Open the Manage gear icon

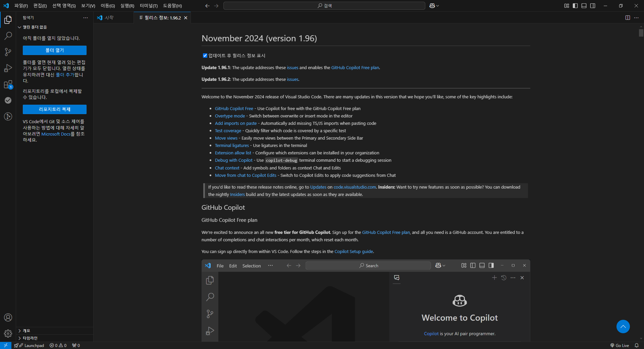coord(8,334)
